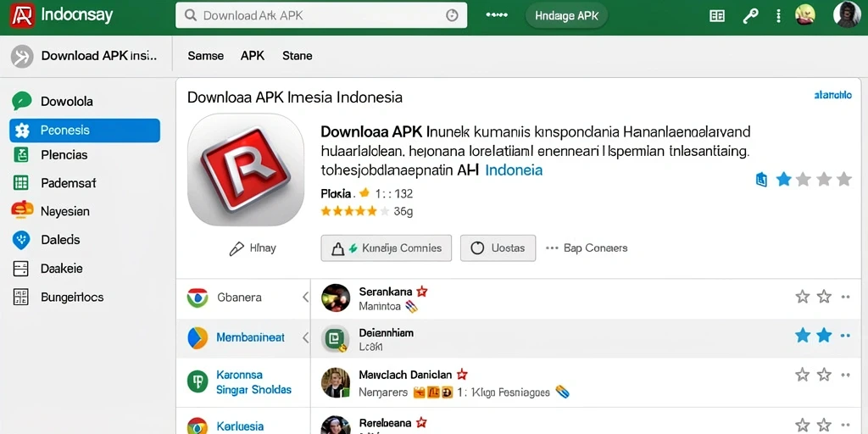Open the vertical three-dot menu in header
This screenshot has height=434, width=868.
(x=778, y=15)
